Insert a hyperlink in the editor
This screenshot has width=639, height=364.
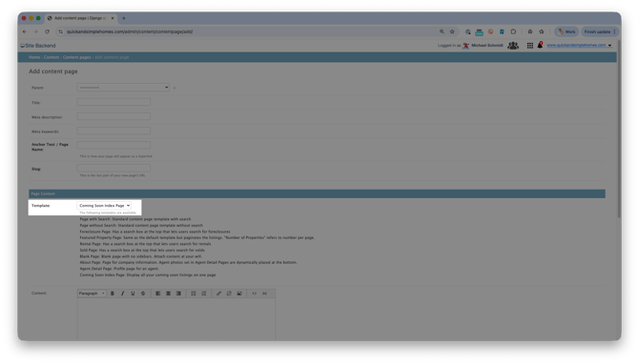[218, 293]
